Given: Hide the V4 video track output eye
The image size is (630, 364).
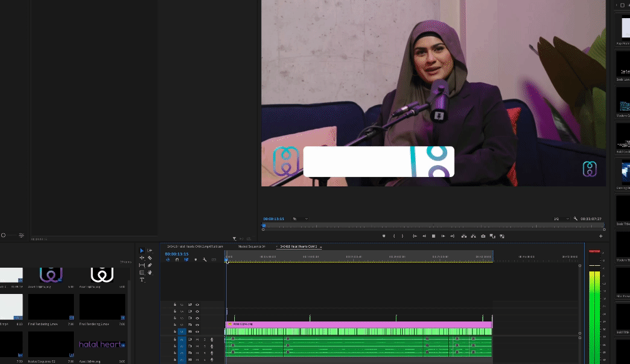Looking at the screenshot, I should pos(197,311).
